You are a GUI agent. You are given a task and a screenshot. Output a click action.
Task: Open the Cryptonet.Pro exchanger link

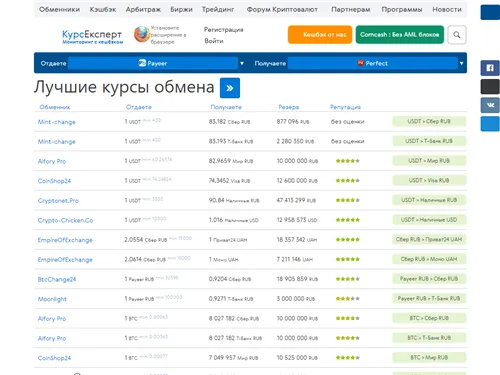(x=58, y=201)
